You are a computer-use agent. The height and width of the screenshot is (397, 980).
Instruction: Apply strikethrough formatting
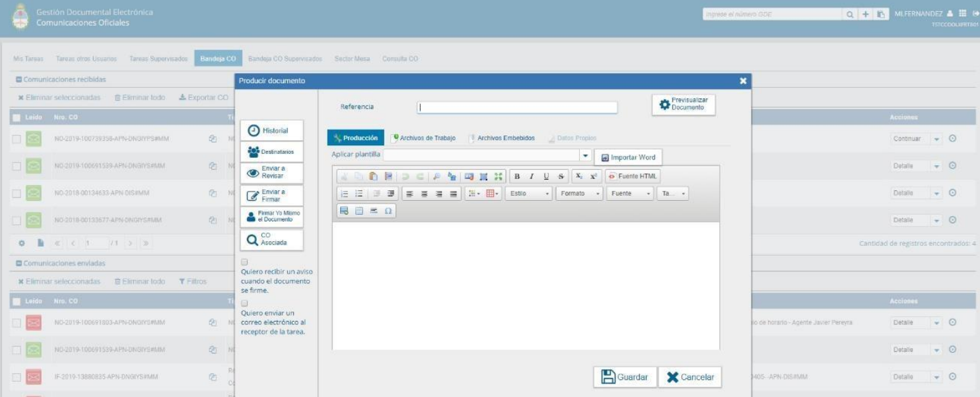click(x=561, y=176)
